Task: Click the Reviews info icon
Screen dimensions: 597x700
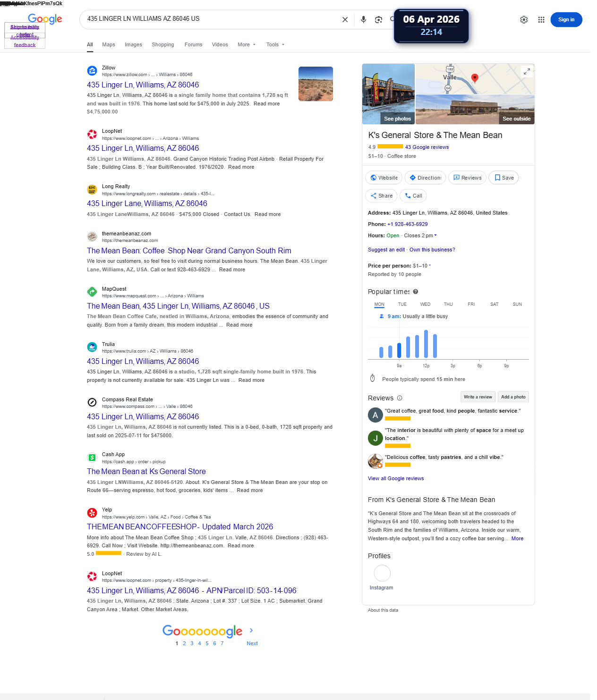Action: [400, 398]
